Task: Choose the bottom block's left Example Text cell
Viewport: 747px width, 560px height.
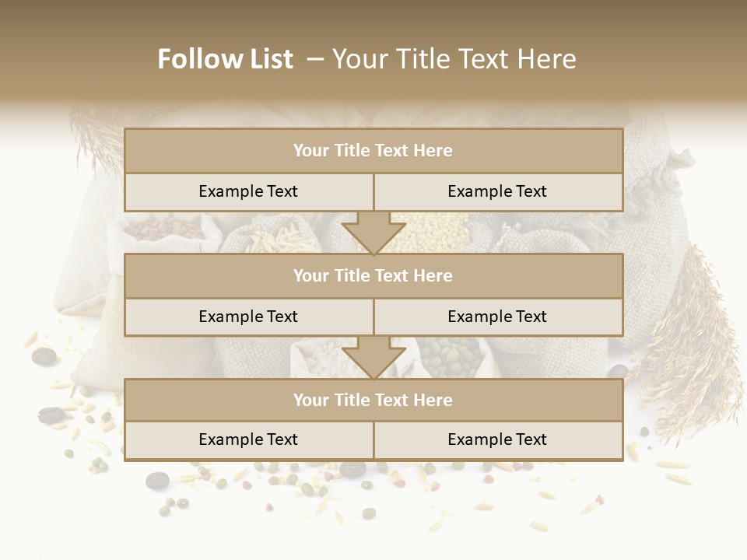Action: (248, 439)
